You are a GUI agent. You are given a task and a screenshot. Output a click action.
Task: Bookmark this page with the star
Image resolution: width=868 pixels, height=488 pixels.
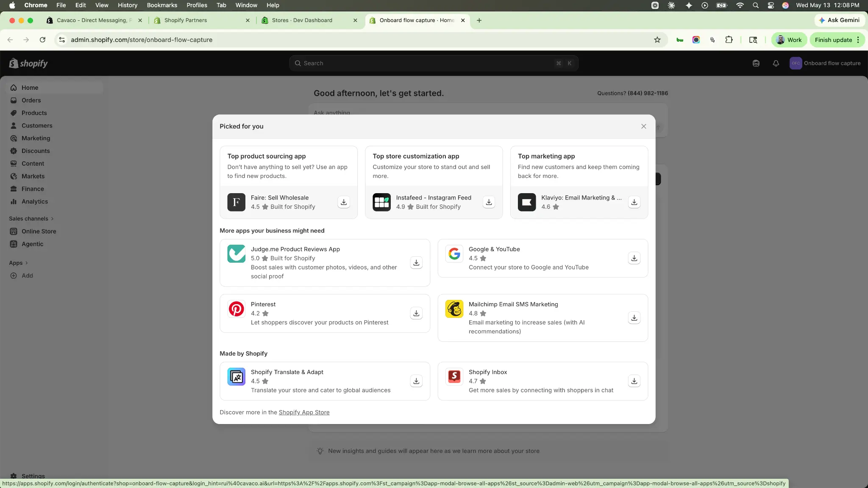click(x=657, y=40)
